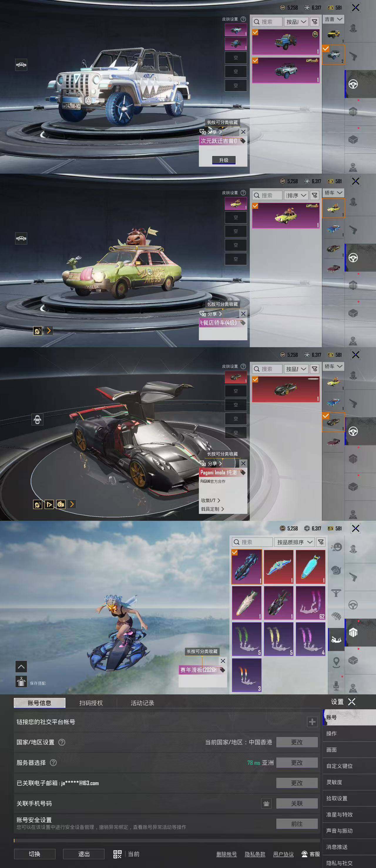Viewport: 376px width, 868px height.
Task: Open the glider/balance-beam category icon in skateboard screen
Action: click(x=336, y=593)
